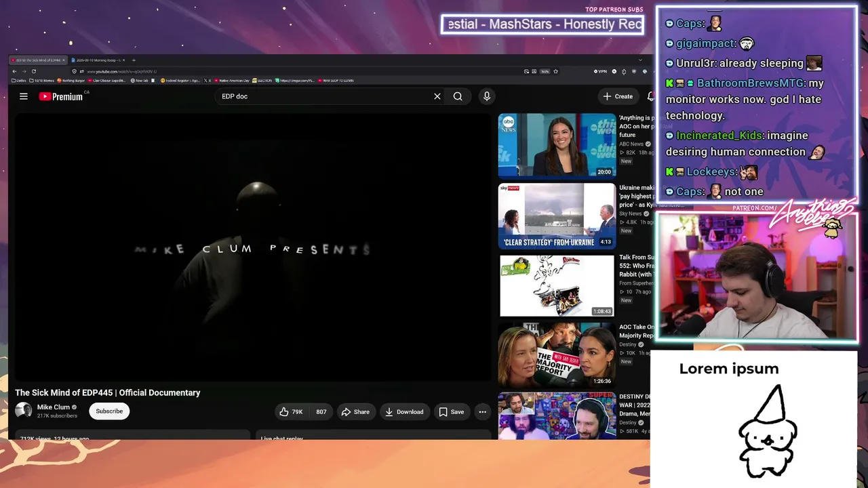This screenshot has width=868, height=488.
Task: Download the video
Action: [404, 411]
